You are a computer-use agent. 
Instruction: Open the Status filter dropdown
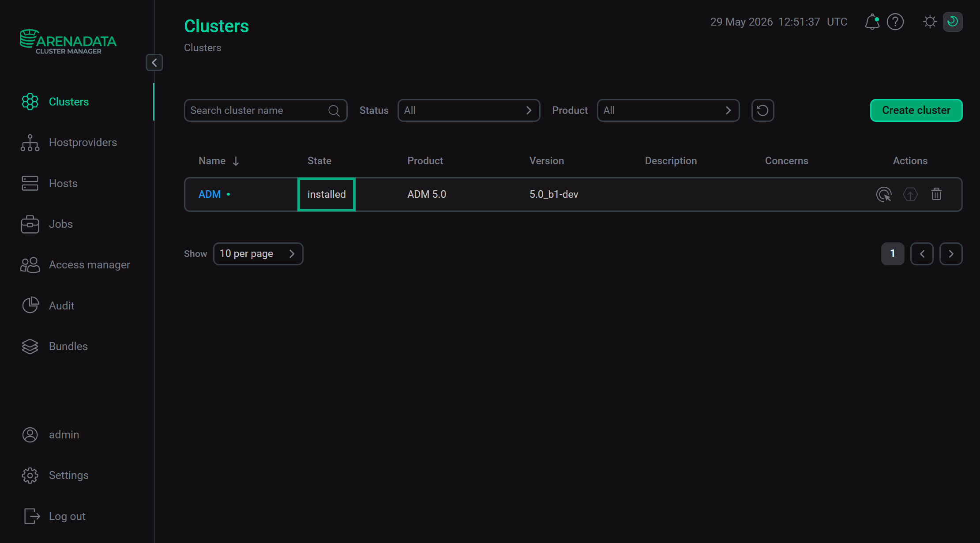(469, 110)
